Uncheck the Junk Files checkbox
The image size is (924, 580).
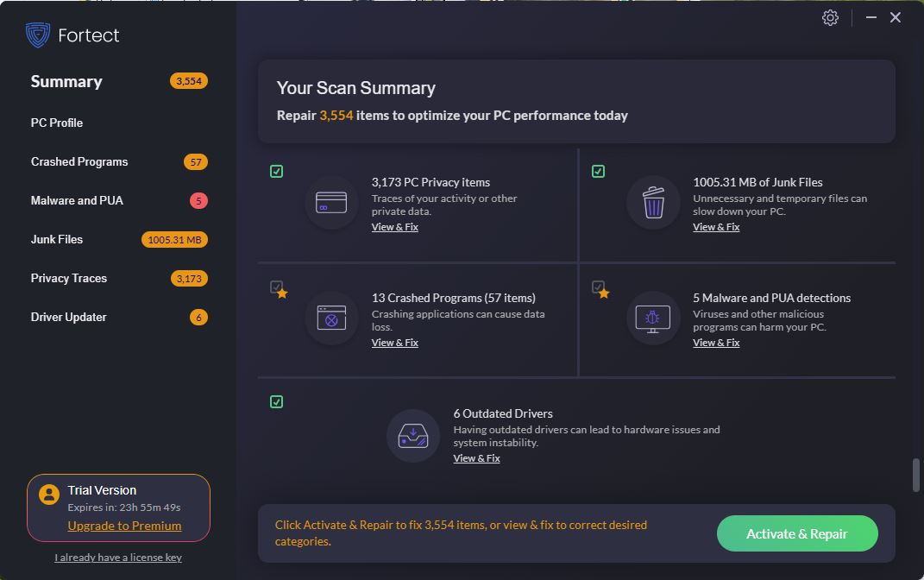[x=598, y=172]
